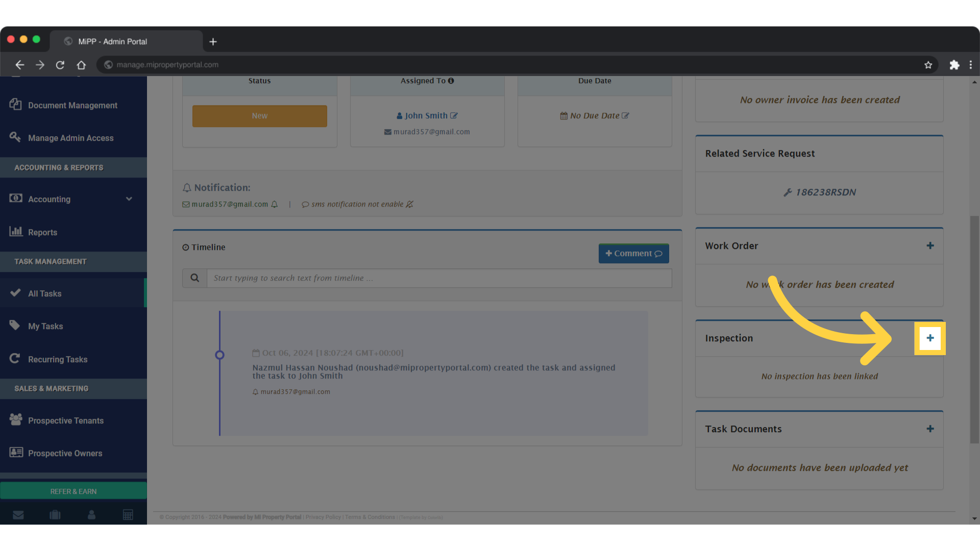980x551 pixels.
Task: Select Recurring Tasks in Task Management
Action: click(58, 359)
